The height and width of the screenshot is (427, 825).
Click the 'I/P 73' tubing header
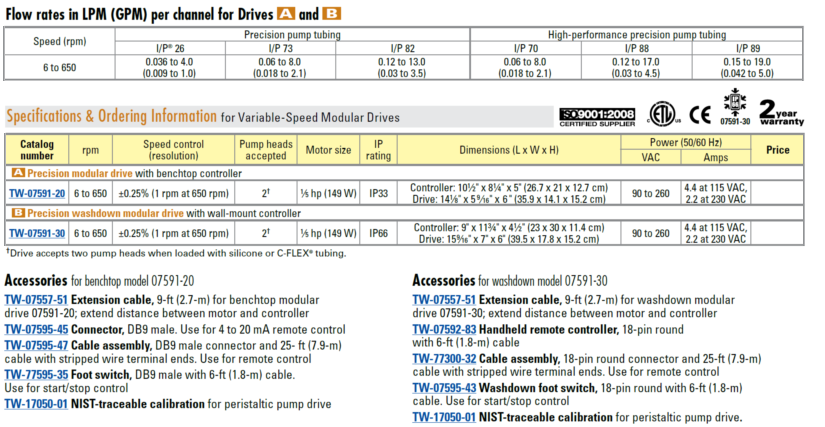pos(280,48)
